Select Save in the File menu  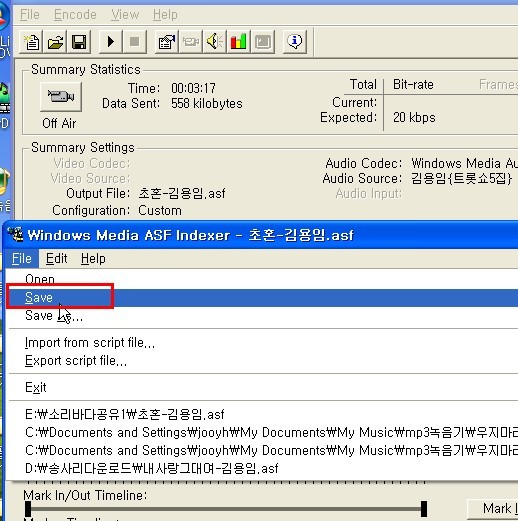tap(262, 297)
